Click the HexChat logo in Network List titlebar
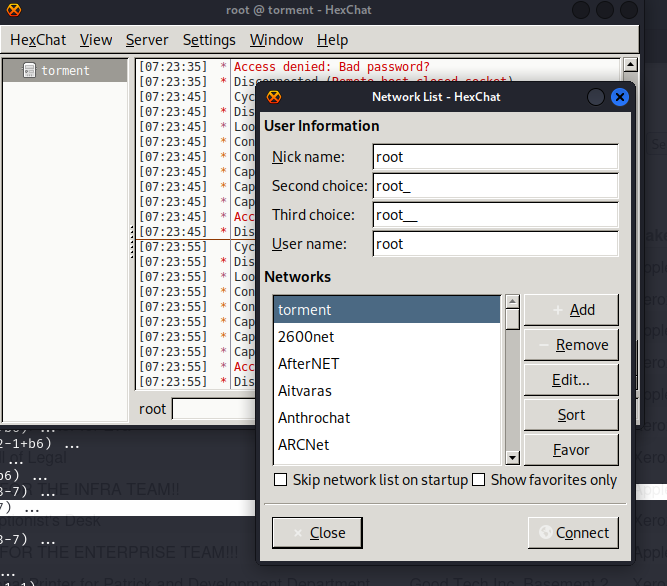 tap(274, 97)
